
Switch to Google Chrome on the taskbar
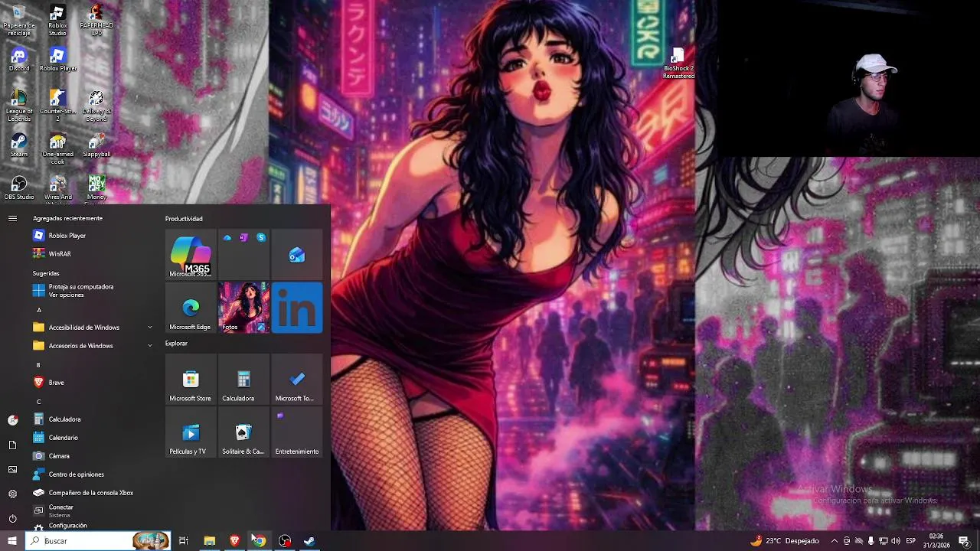(260, 541)
